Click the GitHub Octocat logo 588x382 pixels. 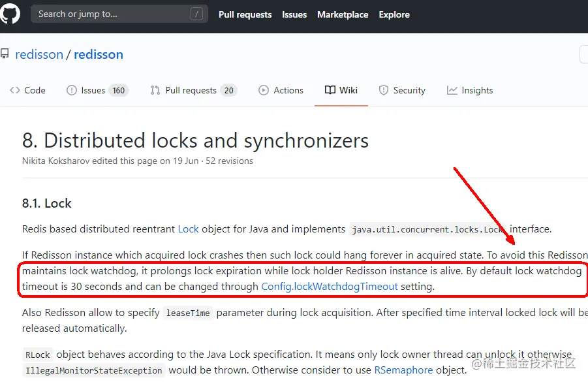9,14
